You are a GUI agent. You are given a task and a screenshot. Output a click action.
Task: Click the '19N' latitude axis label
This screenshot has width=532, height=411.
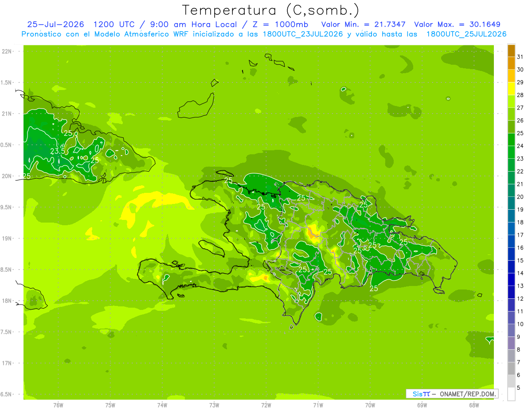(7, 238)
